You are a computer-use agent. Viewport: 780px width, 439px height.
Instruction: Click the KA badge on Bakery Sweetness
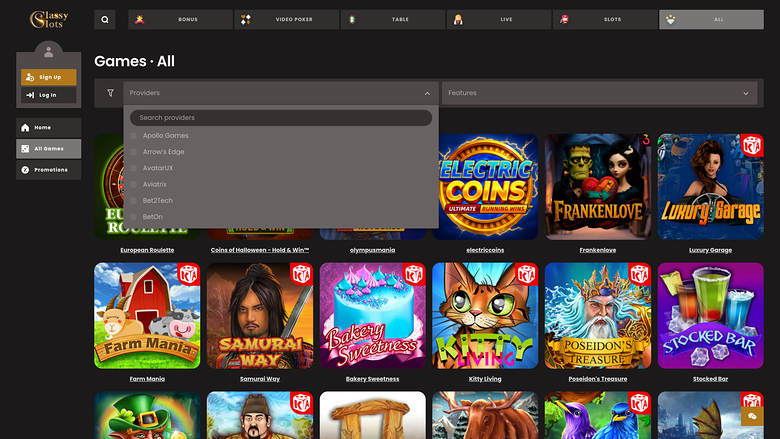(x=414, y=274)
